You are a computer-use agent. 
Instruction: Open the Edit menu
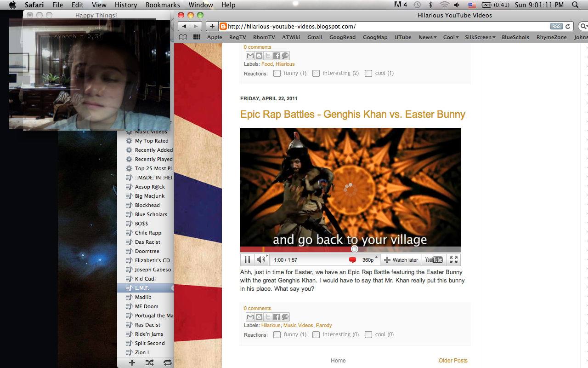pos(78,5)
